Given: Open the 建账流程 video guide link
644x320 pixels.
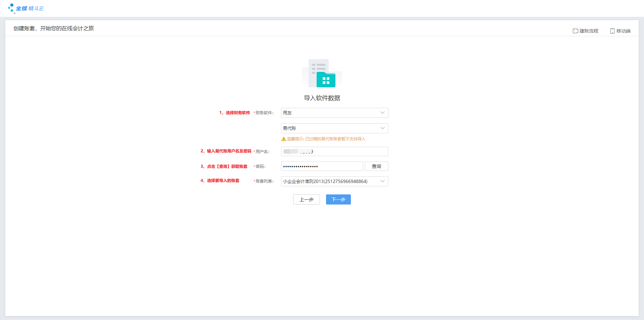Looking at the screenshot, I should pos(586,31).
